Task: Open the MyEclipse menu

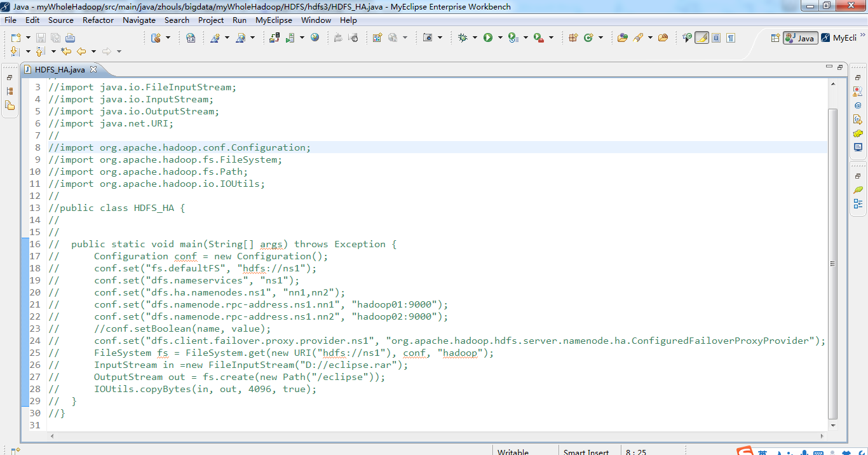Action: [x=274, y=20]
